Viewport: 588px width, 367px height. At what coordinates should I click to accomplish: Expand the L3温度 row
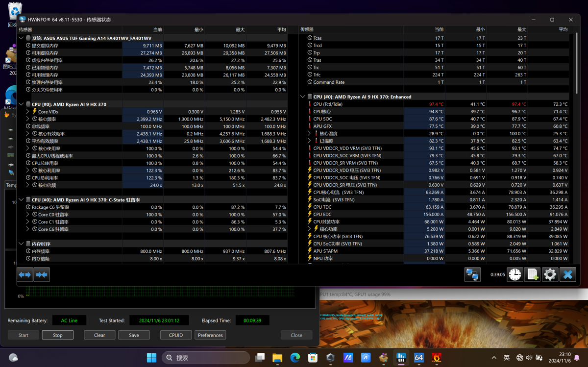310,141
